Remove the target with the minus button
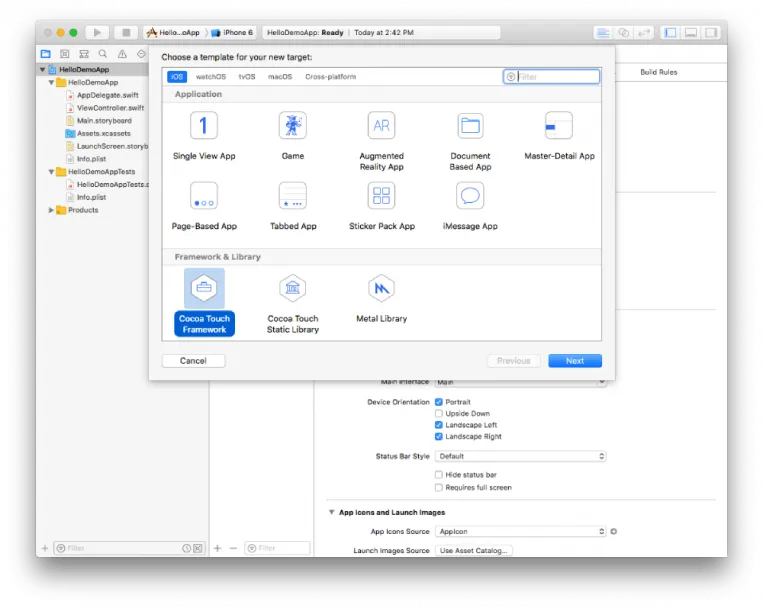 pyautogui.click(x=233, y=549)
